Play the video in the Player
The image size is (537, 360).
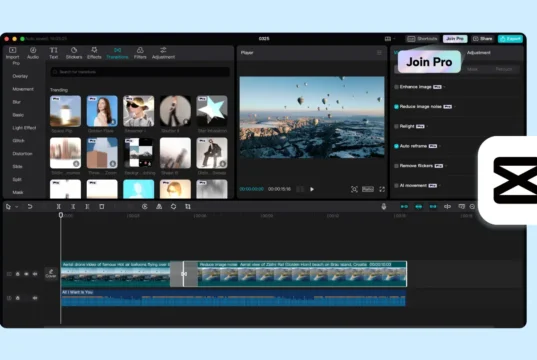pos(312,189)
